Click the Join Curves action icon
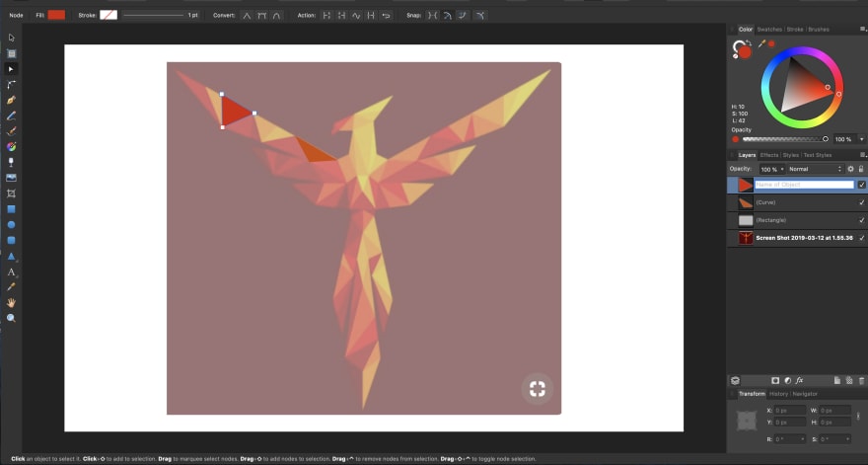 click(371, 16)
